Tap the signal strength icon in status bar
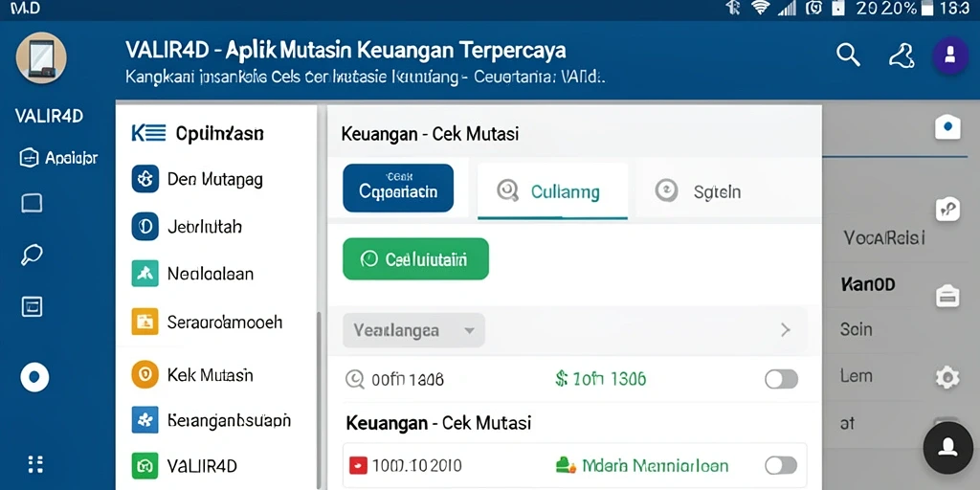 click(x=787, y=8)
